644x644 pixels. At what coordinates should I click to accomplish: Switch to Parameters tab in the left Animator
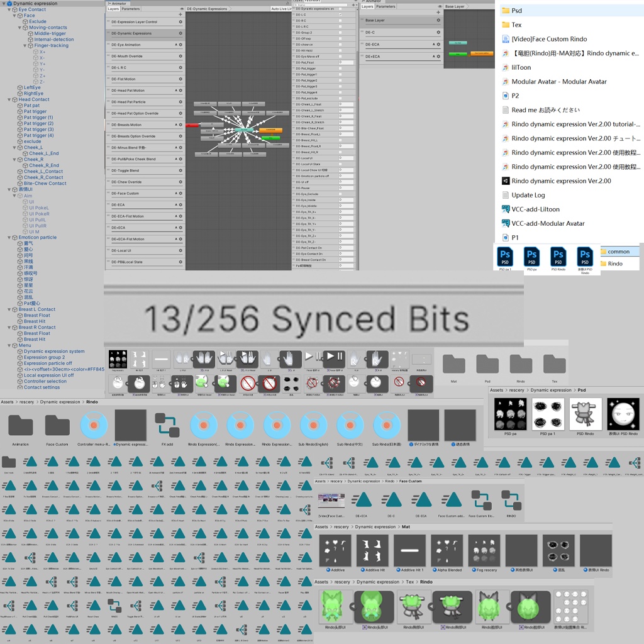click(x=131, y=9)
